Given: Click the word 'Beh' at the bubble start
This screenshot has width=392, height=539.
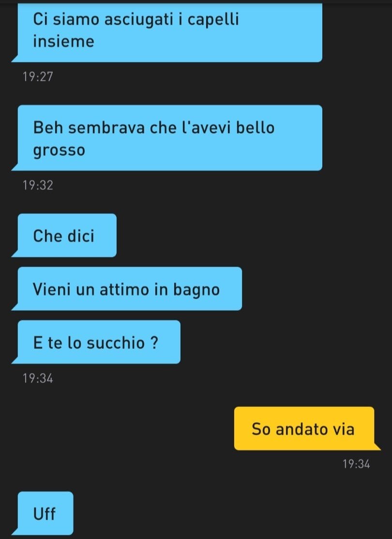Looking at the screenshot, I should pyautogui.click(x=47, y=128).
